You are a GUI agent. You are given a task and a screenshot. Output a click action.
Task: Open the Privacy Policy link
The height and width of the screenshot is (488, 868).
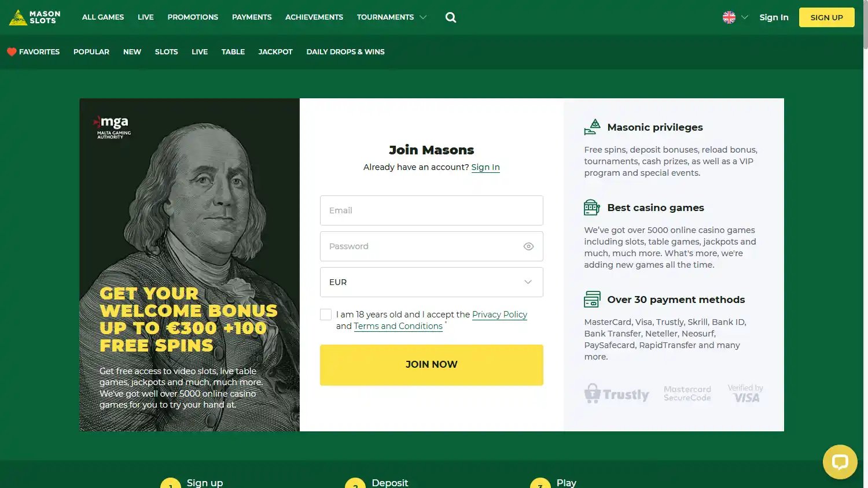pyautogui.click(x=499, y=315)
